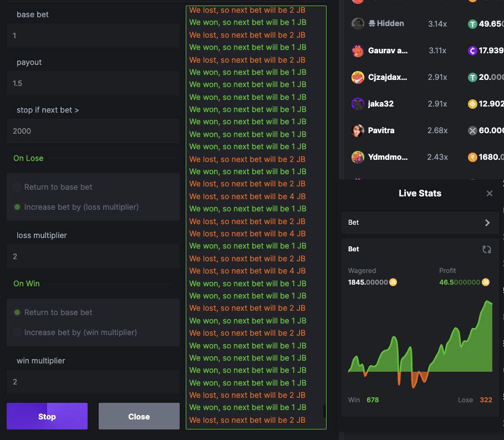Click the scrollbar of the bet log

(323, 411)
